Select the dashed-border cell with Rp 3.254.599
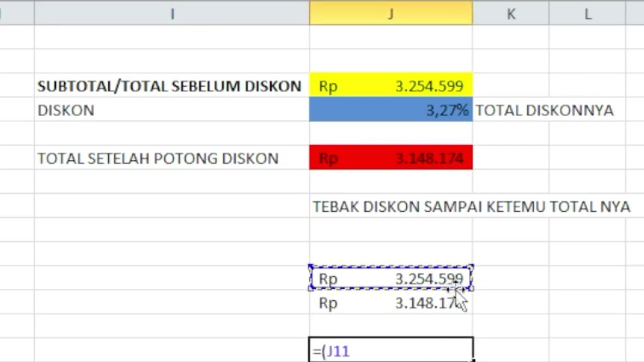Image resolution: width=644 pixels, height=362 pixels. point(391,278)
